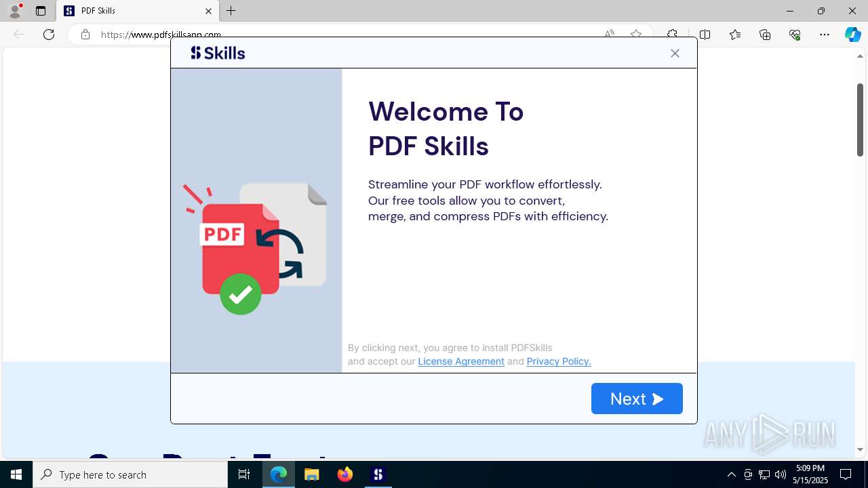The image size is (868, 488).
Task: Switch to PDF Skills taskbar app
Action: [x=378, y=474]
